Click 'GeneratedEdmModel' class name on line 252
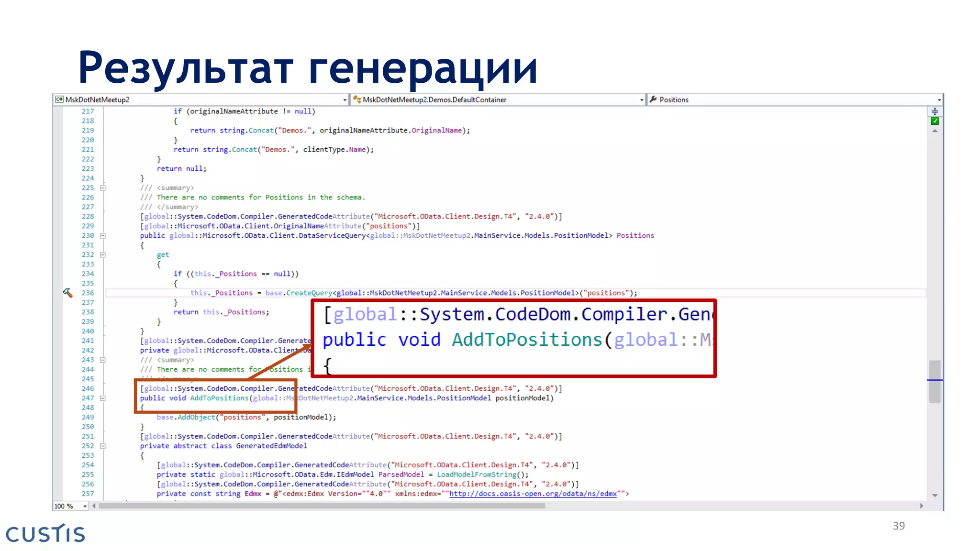Image resolution: width=980 pixels, height=551 pixels. coord(272,446)
